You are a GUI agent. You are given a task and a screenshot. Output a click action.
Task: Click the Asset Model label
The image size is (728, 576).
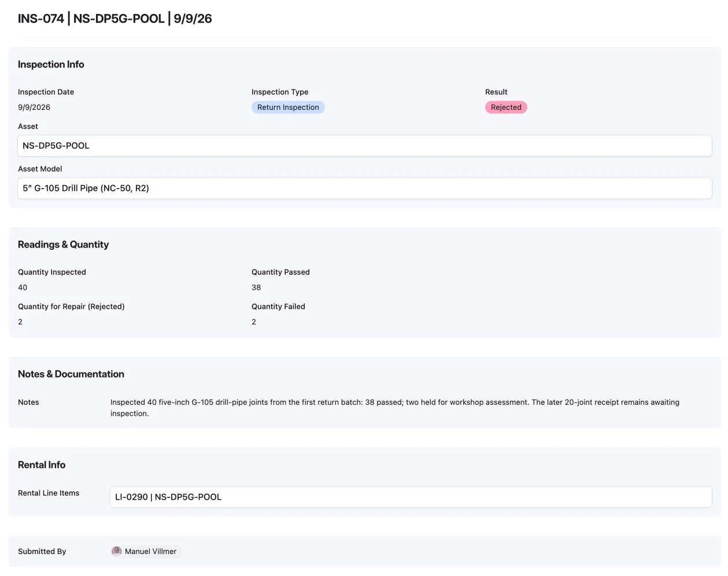[40, 169]
